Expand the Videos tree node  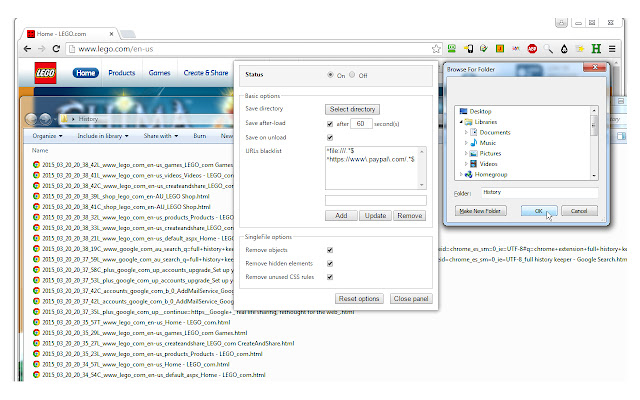[x=466, y=164]
